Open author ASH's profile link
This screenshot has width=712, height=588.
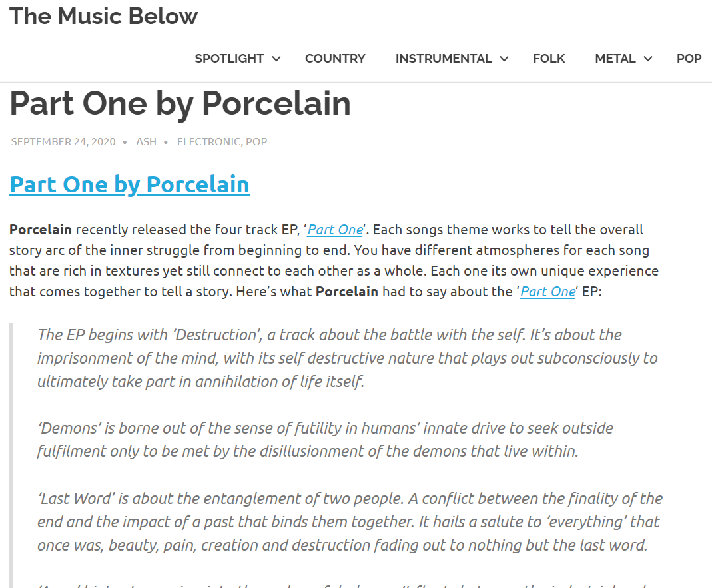[x=146, y=141]
